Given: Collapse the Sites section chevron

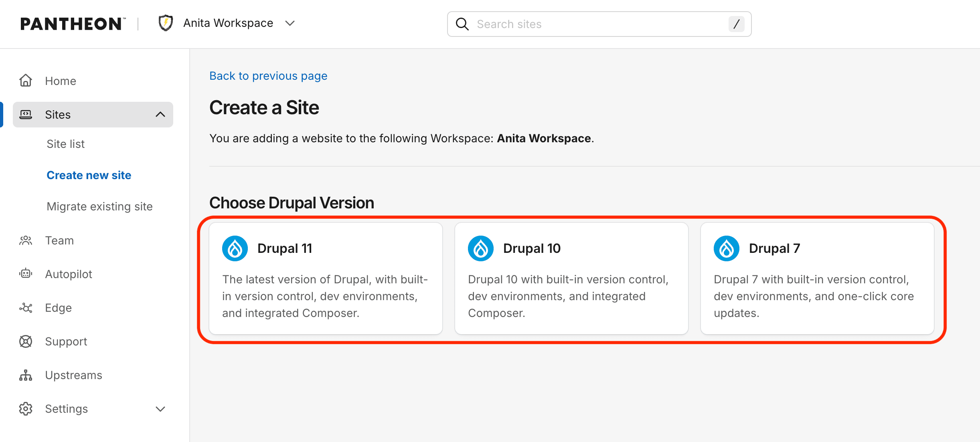Looking at the screenshot, I should (160, 115).
